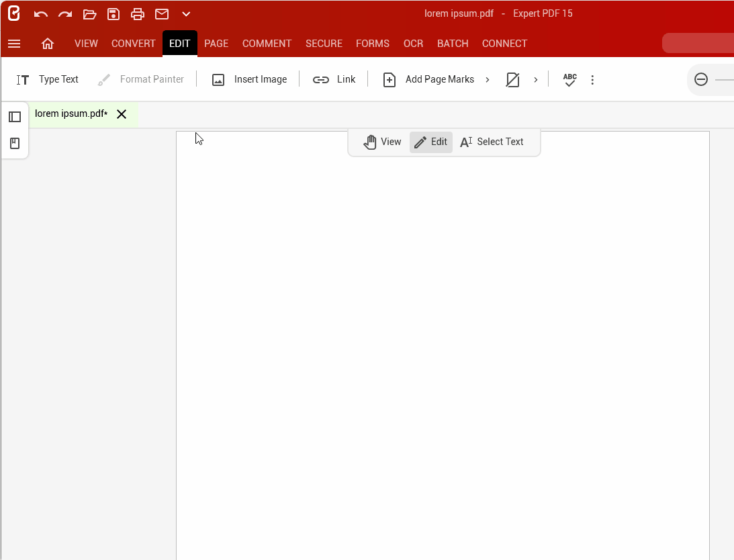Add a Link to the page

(x=334, y=80)
